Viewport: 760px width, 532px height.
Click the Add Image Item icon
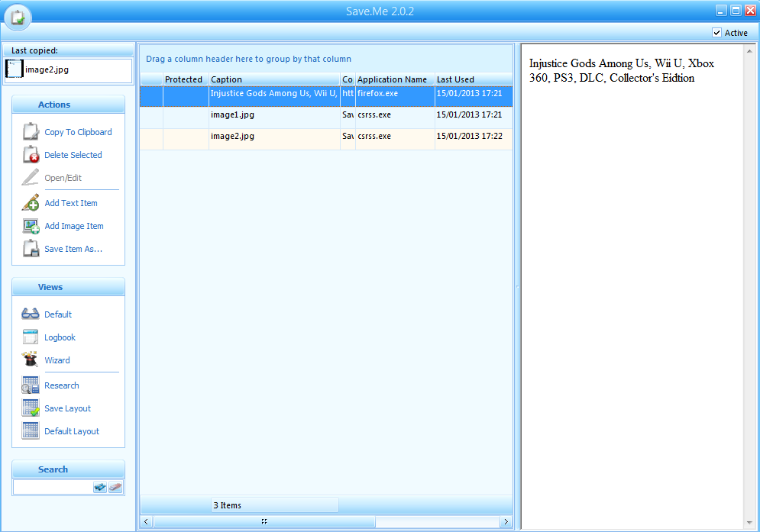pyautogui.click(x=31, y=226)
